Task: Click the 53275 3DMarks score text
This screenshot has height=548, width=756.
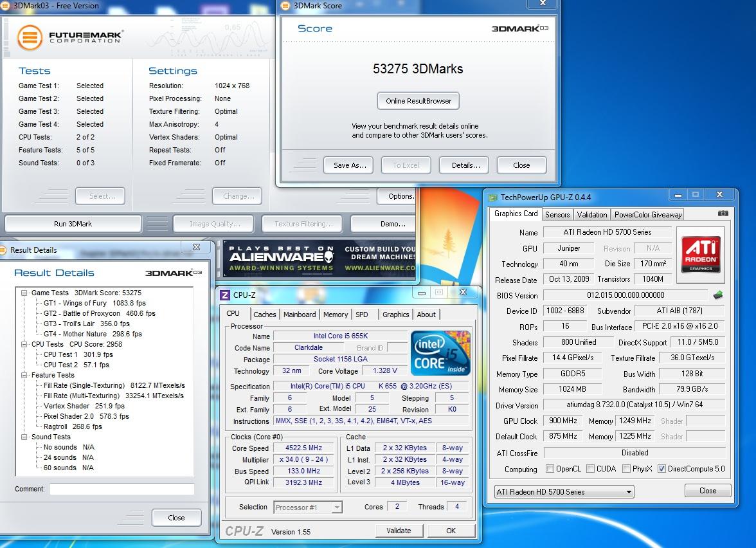Action: click(x=418, y=69)
